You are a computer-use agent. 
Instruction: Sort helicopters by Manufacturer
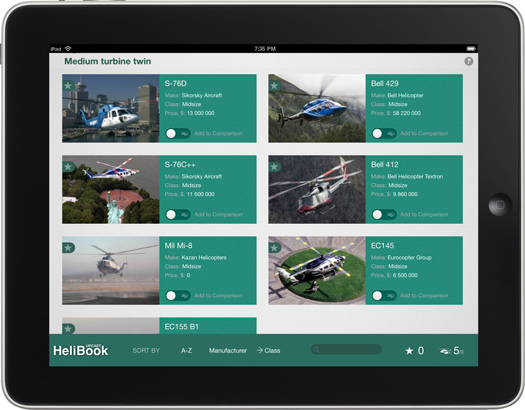point(228,350)
